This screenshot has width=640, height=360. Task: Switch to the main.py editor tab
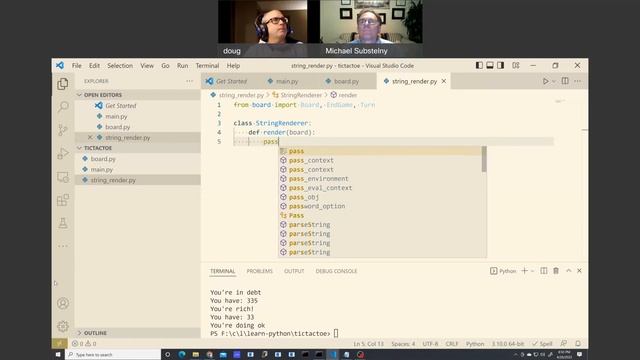[287, 81]
